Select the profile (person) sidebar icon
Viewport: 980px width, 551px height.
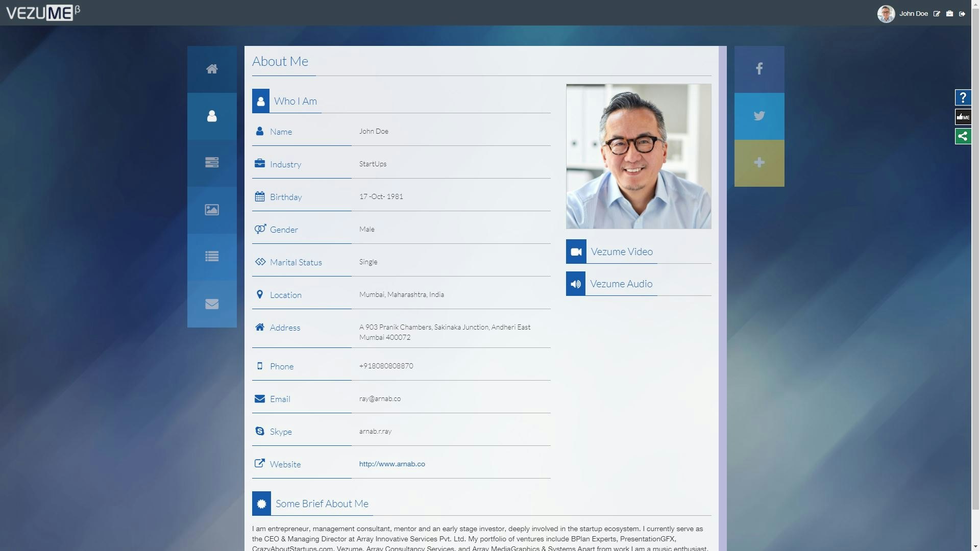(212, 116)
